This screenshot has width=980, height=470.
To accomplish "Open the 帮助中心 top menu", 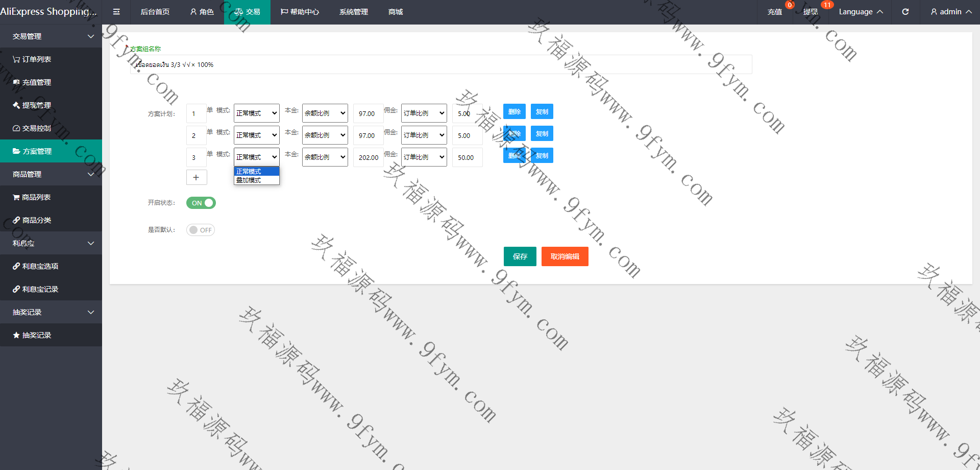I will [x=300, y=12].
